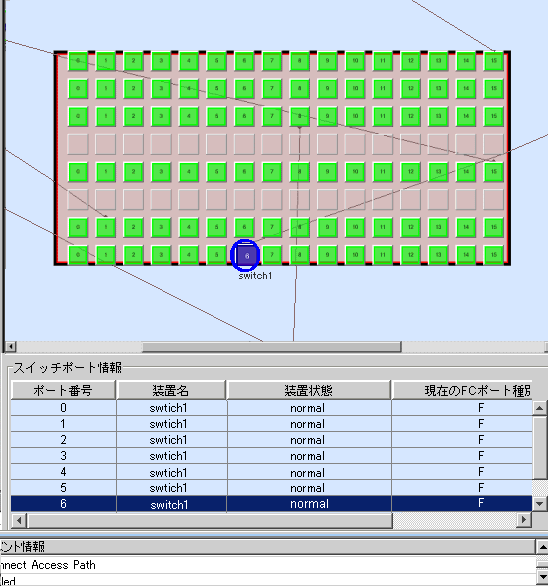Image resolution: width=548 pixels, height=586 pixels.
Task: Click the port table's vertical scrollbar down arrow
Action: pos(539,504)
